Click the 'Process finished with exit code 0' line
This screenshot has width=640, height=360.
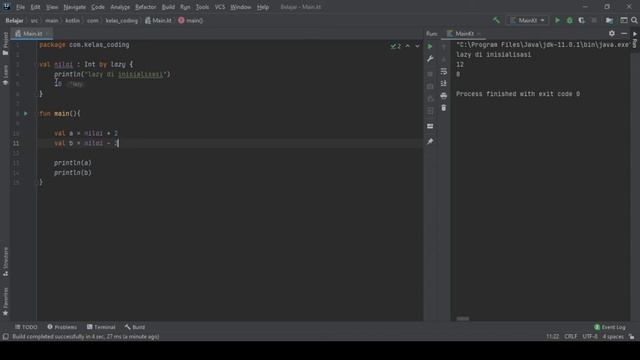tap(518, 94)
